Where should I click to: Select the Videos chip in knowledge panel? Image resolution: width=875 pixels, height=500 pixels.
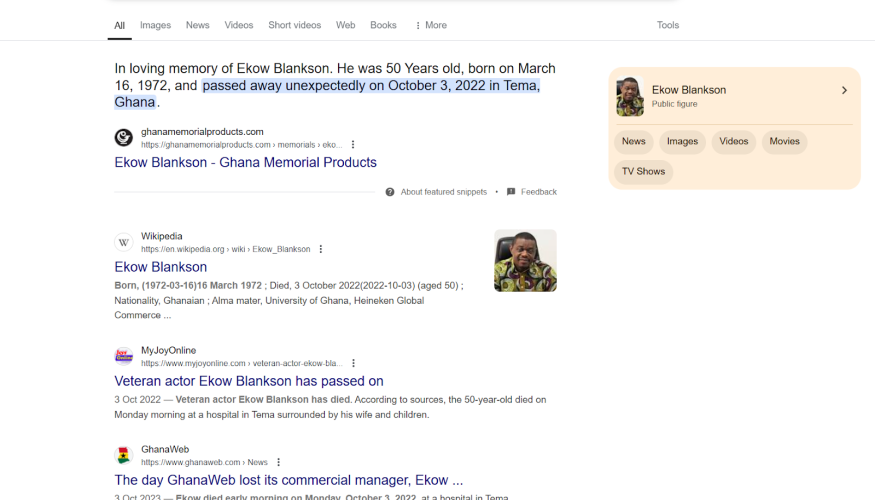(733, 142)
